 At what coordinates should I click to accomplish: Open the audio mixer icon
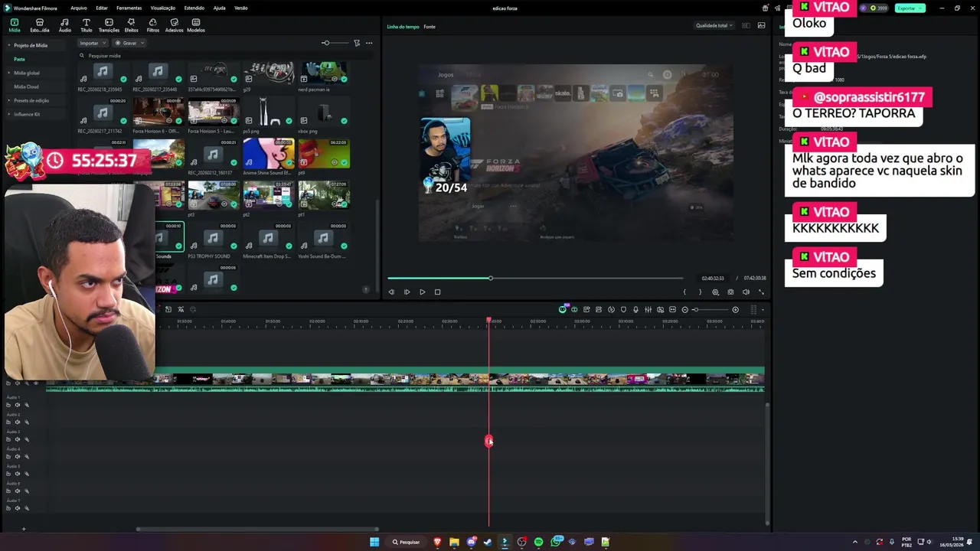pyautogui.click(x=648, y=309)
